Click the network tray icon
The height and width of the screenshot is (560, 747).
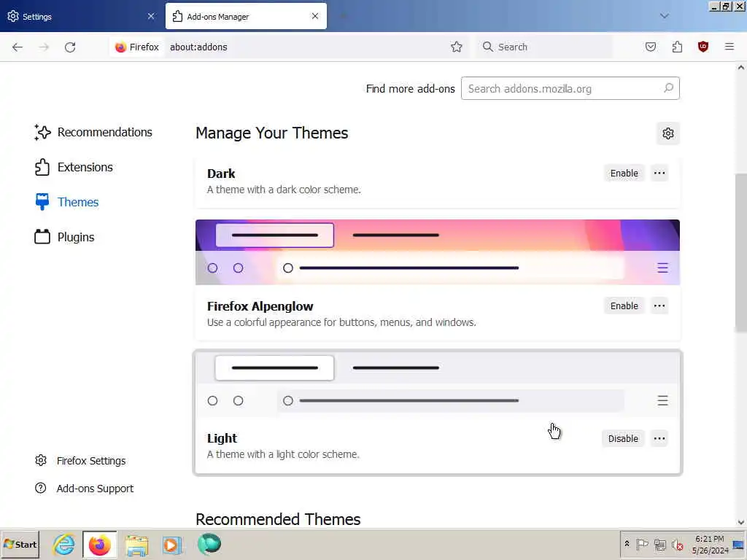click(659, 544)
